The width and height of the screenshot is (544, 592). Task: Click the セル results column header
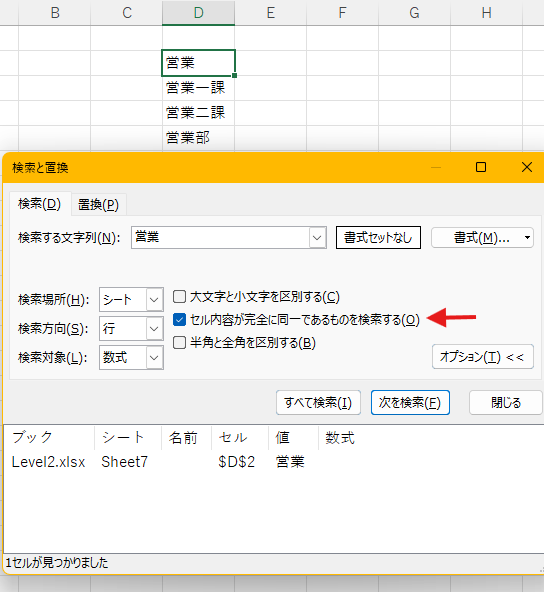point(240,438)
